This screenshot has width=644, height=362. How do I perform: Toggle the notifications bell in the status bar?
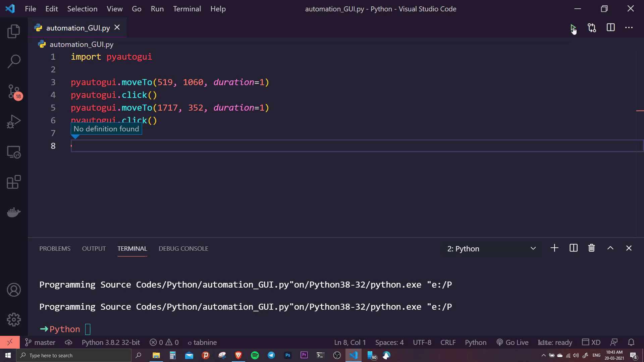coord(631,342)
